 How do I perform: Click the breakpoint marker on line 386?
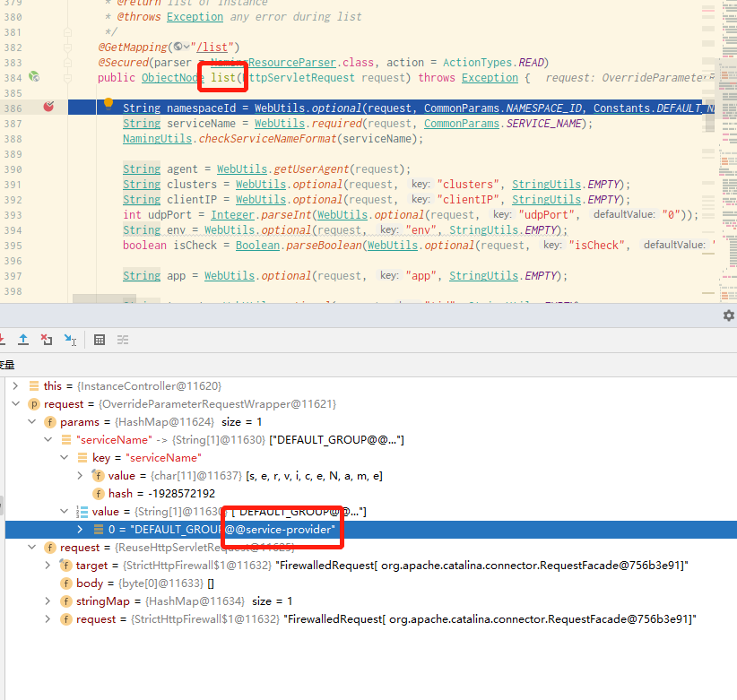(x=48, y=107)
